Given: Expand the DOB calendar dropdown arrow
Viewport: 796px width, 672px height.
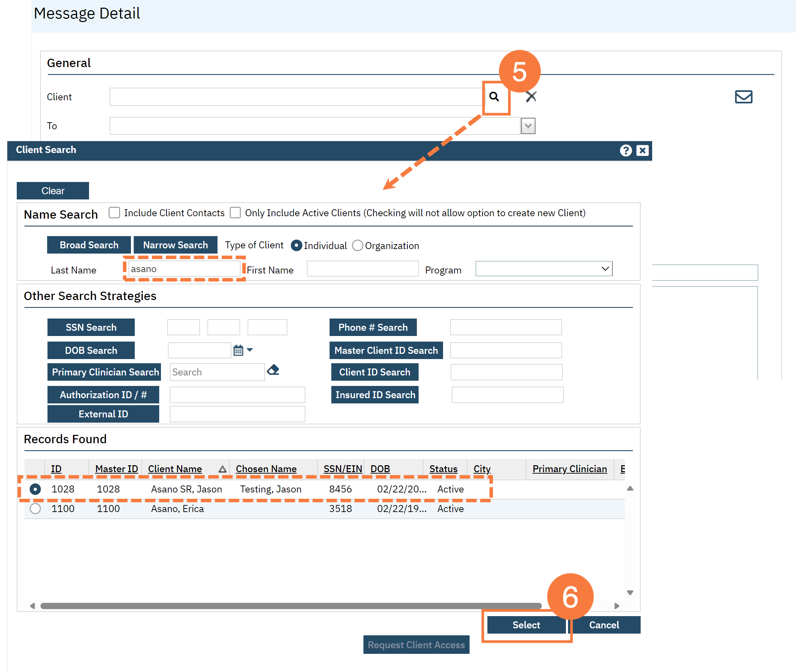Looking at the screenshot, I should [250, 350].
